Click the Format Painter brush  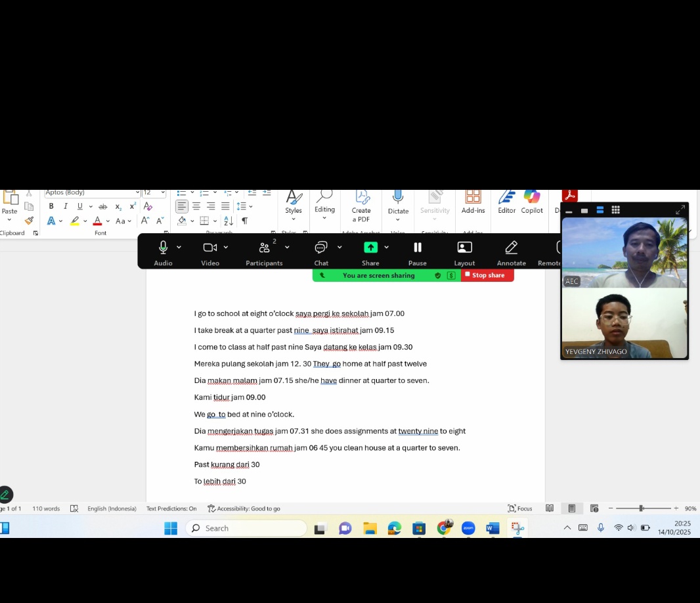pyautogui.click(x=29, y=221)
